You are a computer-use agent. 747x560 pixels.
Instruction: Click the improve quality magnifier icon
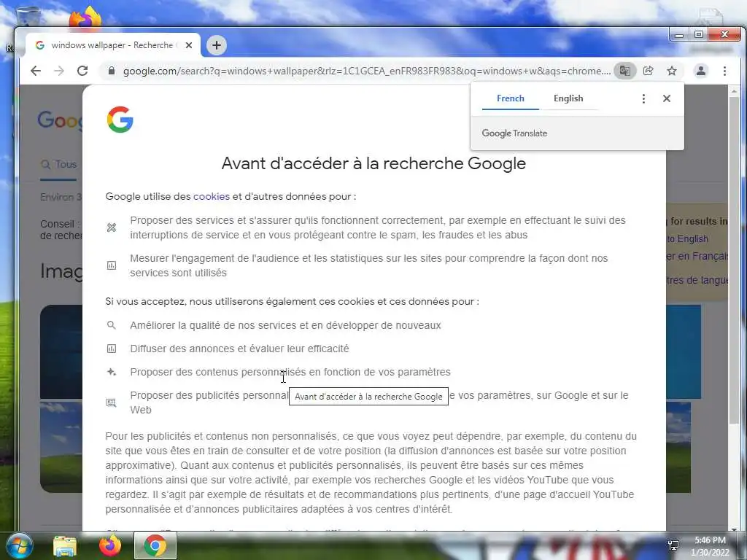pos(112,325)
